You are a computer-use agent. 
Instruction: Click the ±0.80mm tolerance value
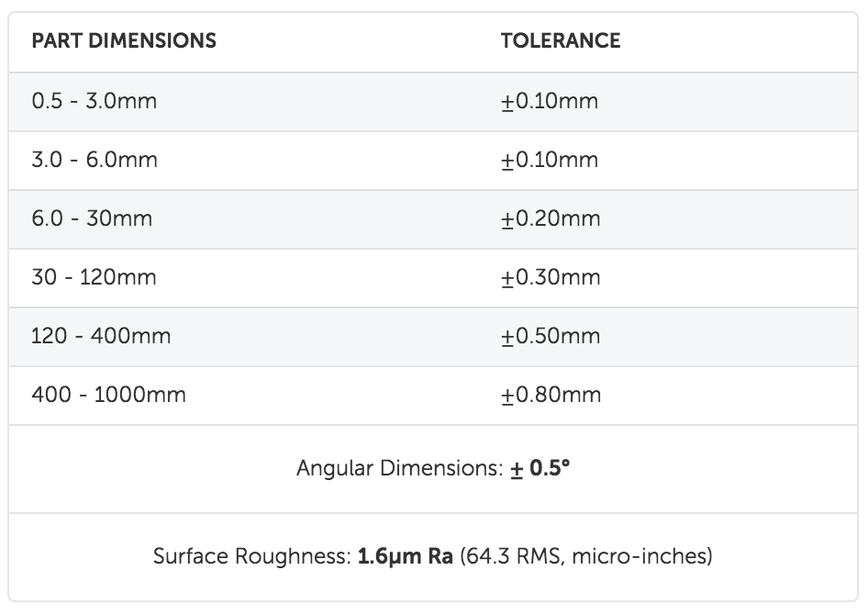coord(551,395)
